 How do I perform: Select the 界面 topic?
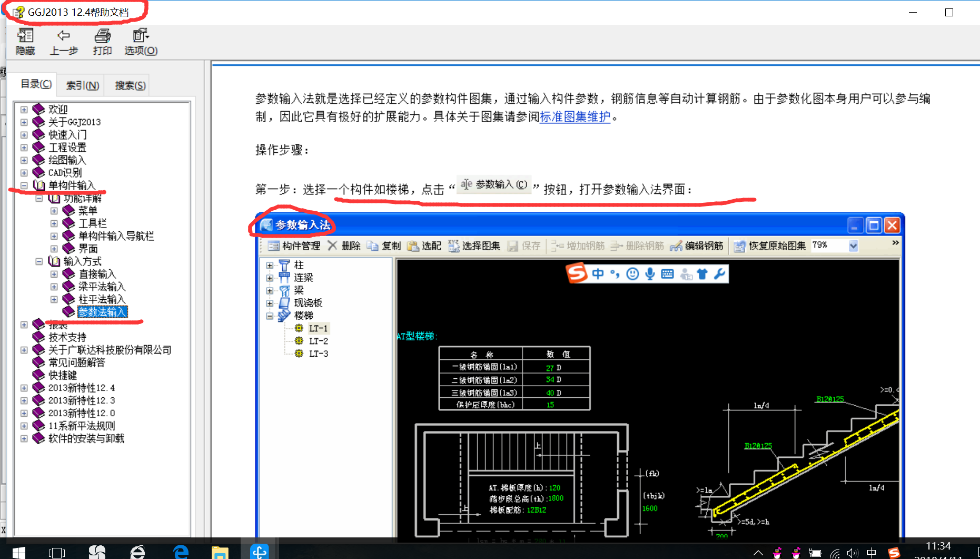pyautogui.click(x=87, y=249)
